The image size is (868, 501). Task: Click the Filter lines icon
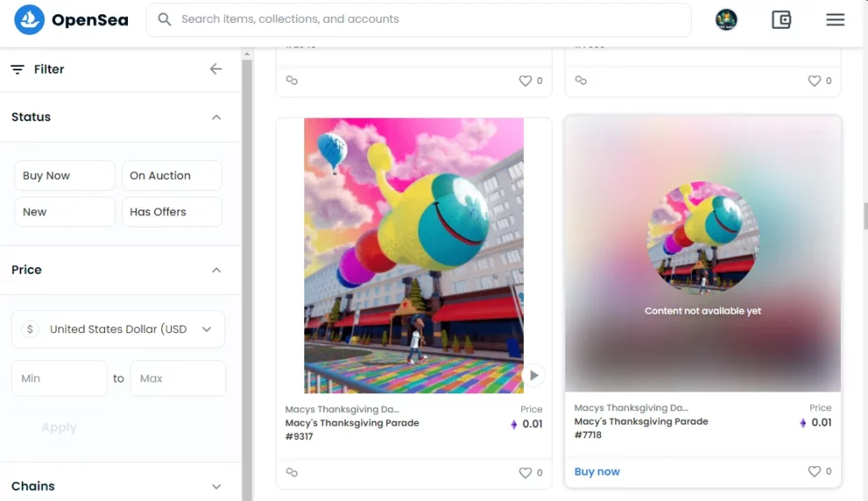(x=17, y=70)
